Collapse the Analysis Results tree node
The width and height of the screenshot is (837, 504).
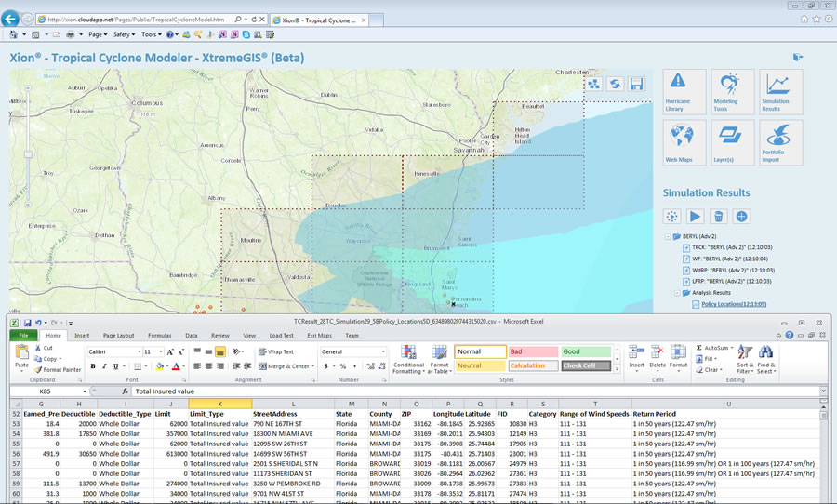(677, 293)
